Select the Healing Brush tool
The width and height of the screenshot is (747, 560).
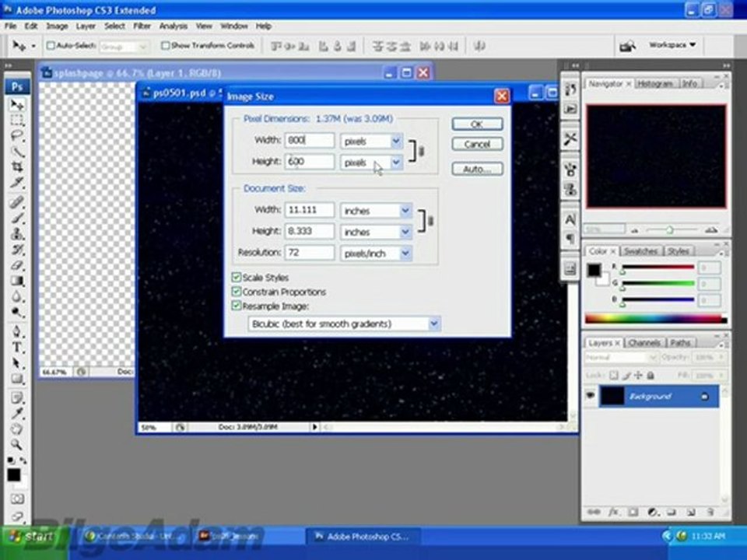click(x=16, y=202)
